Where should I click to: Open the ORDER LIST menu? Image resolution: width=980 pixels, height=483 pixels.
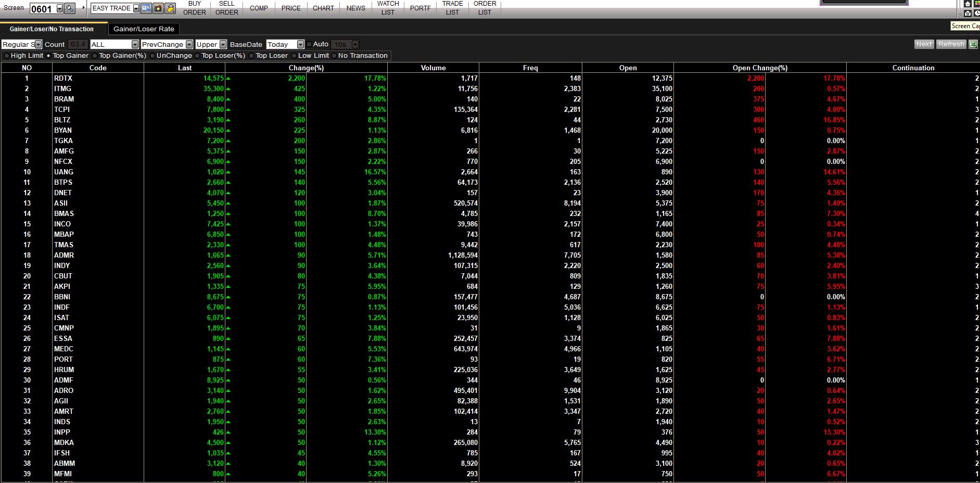[485, 8]
